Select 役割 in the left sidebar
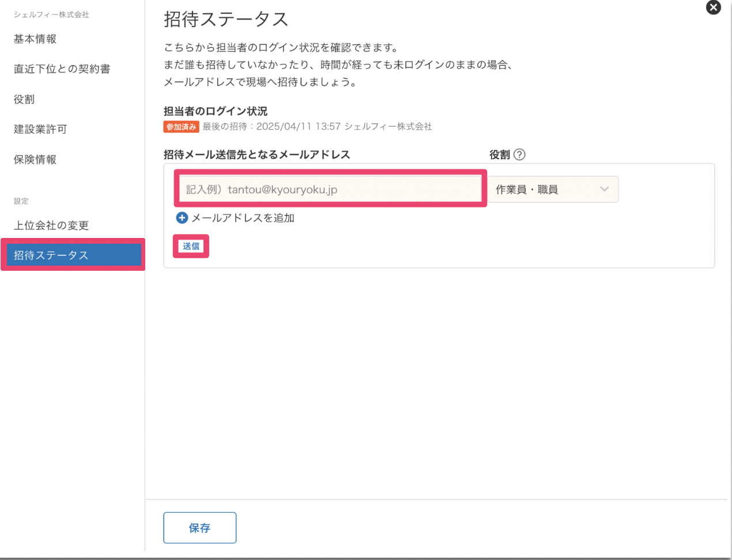The width and height of the screenshot is (732, 560). [x=24, y=99]
